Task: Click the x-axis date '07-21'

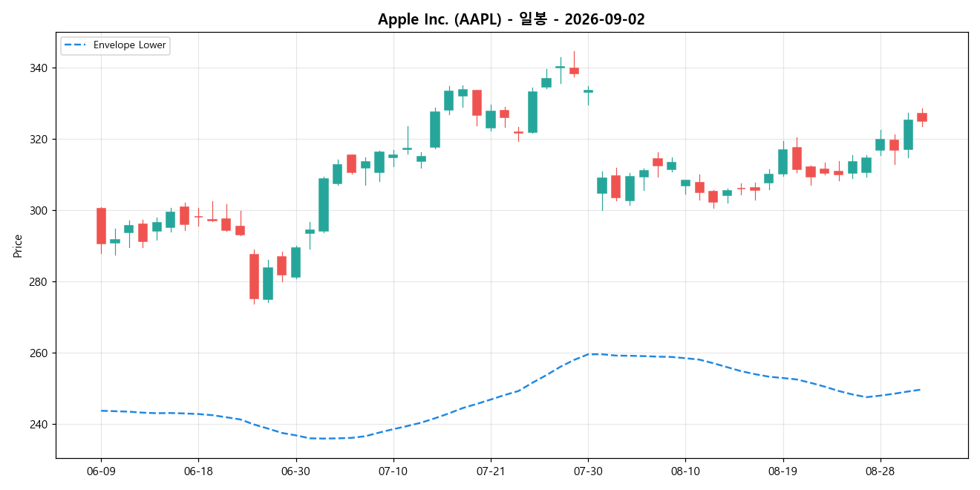Action: tap(491, 471)
